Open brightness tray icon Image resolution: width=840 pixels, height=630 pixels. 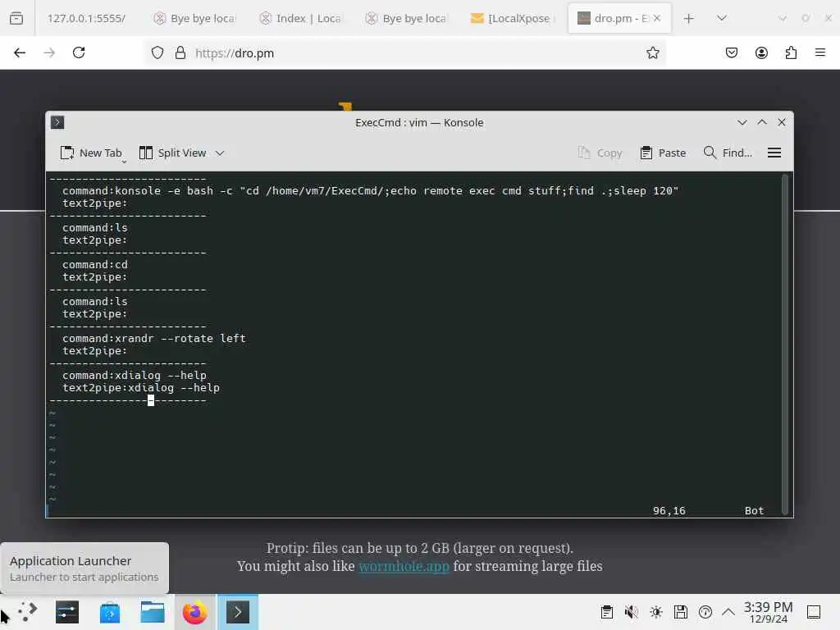pos(656,612)
